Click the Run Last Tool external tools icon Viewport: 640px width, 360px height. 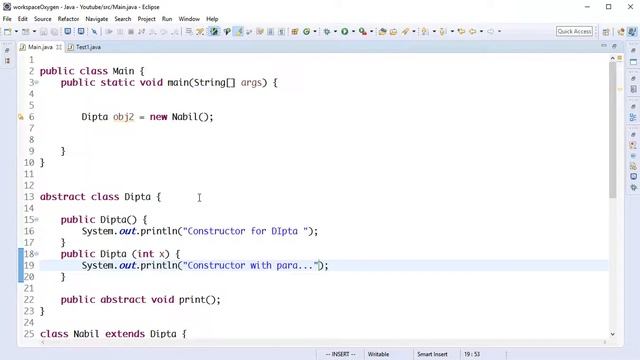tap(363, 31)
